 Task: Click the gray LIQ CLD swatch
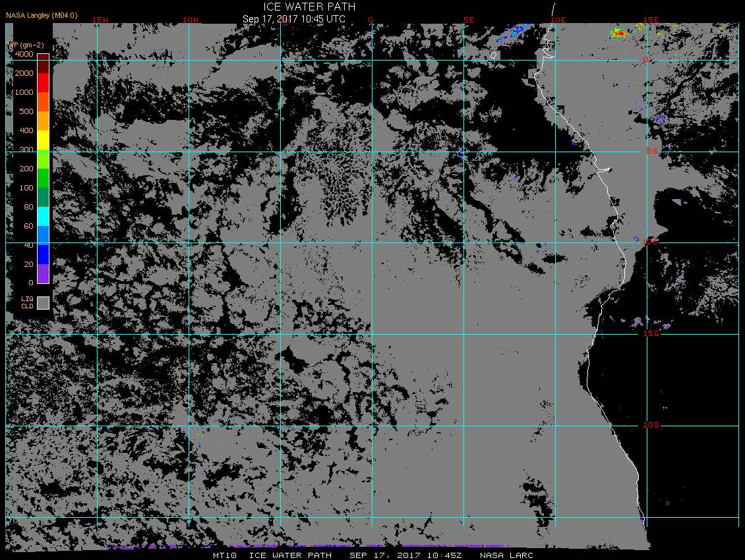44,303
